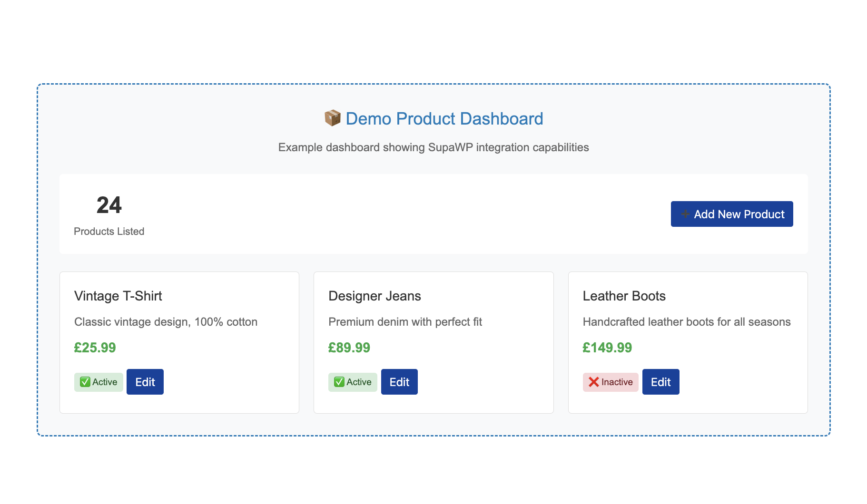Screen dimensions: 867x504
Task: Edit the Vintage T-Shirt product
Action: point(145,382)
